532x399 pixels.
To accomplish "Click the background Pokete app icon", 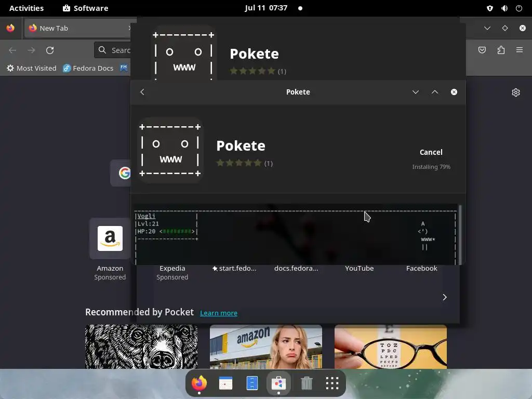I will click(x=183, y=53).
